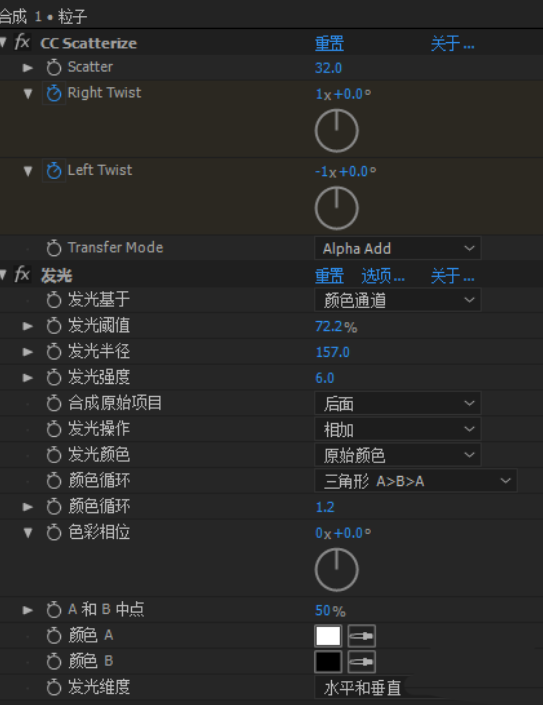Image resolution: width=543 pixels, height=705 pixels.
Task: Expand the 发光阈值 property
Action: (28, 326)
